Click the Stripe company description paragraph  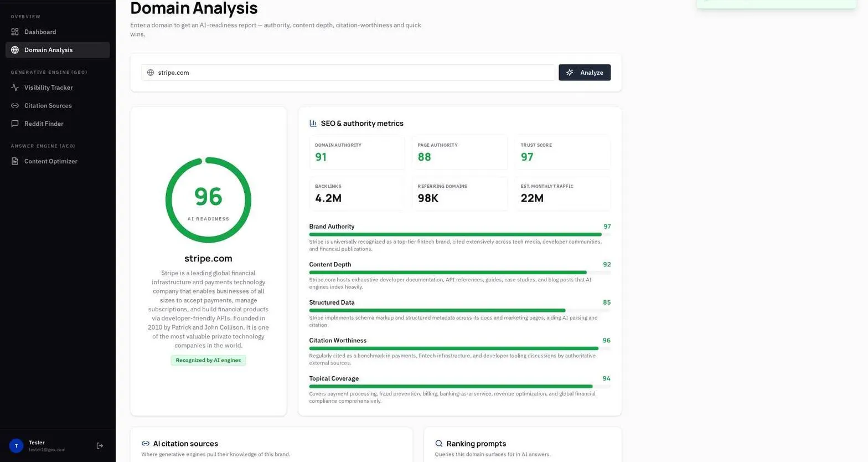(208, 309)
